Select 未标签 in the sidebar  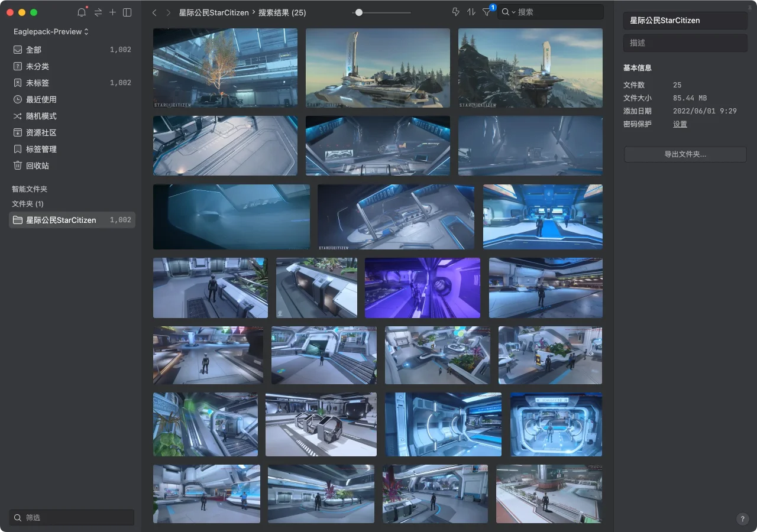point(72,83)
